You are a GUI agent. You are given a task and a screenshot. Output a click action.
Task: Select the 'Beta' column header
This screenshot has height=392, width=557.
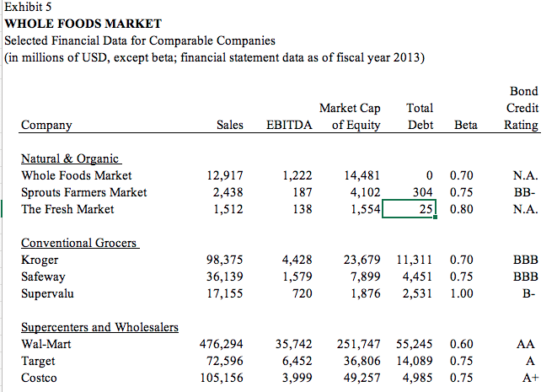click(466, 125)
